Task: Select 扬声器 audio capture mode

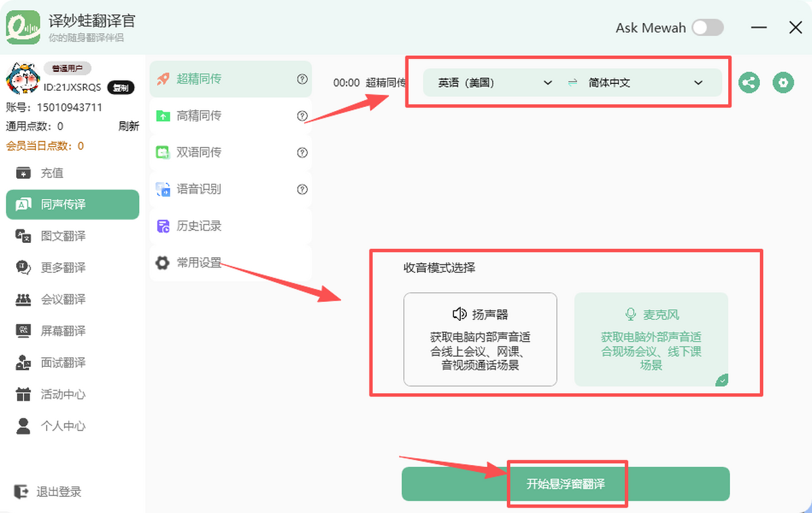Action: pos(480,339)
